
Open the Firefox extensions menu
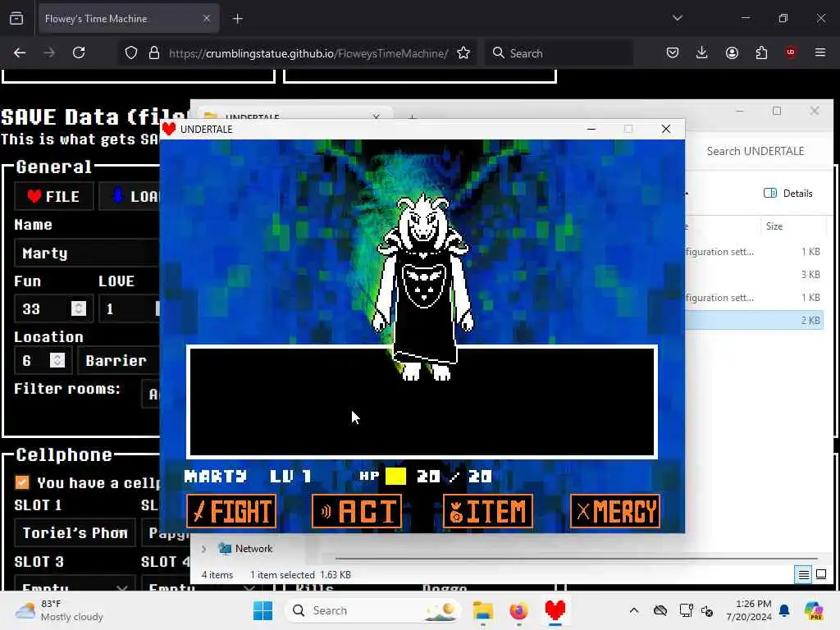coord(761,52)
